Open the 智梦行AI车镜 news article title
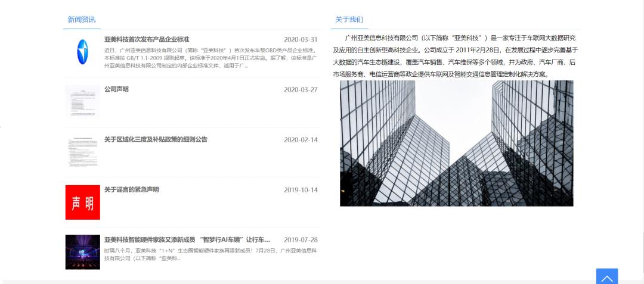The image size is (644, 284). point(187,240)
